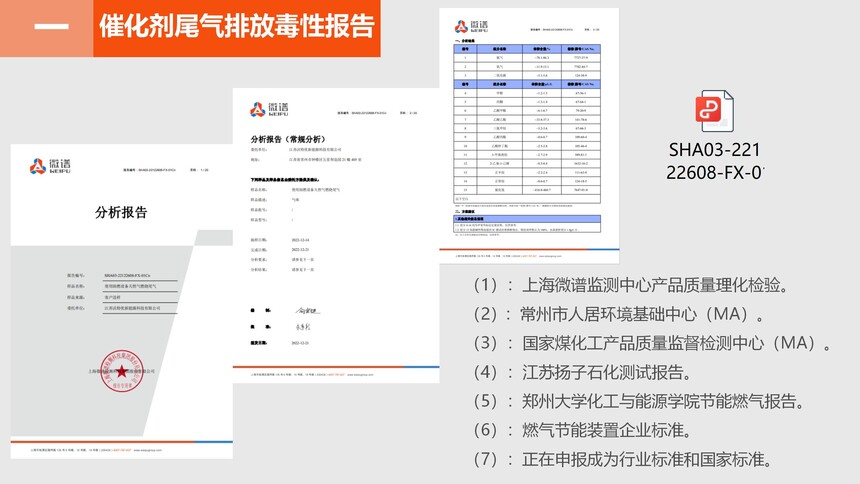Click the WEIPU logo on table page

pos(471,26)
